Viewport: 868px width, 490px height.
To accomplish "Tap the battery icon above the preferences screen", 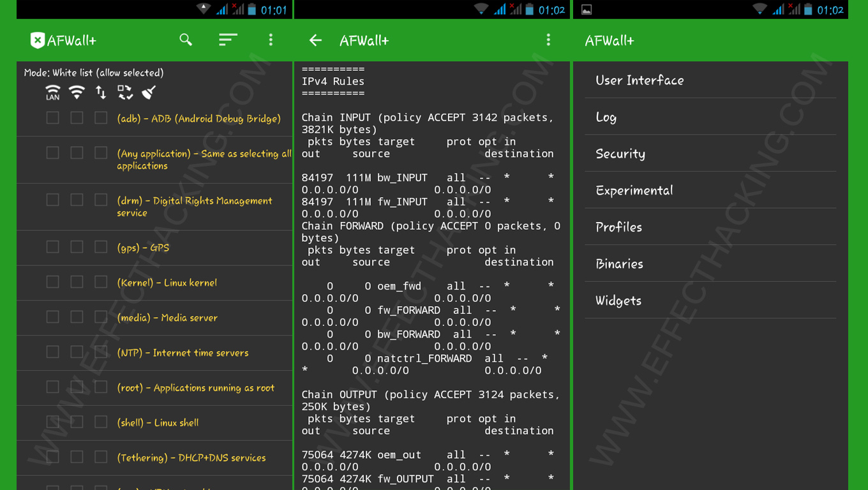I will [808, 10].
